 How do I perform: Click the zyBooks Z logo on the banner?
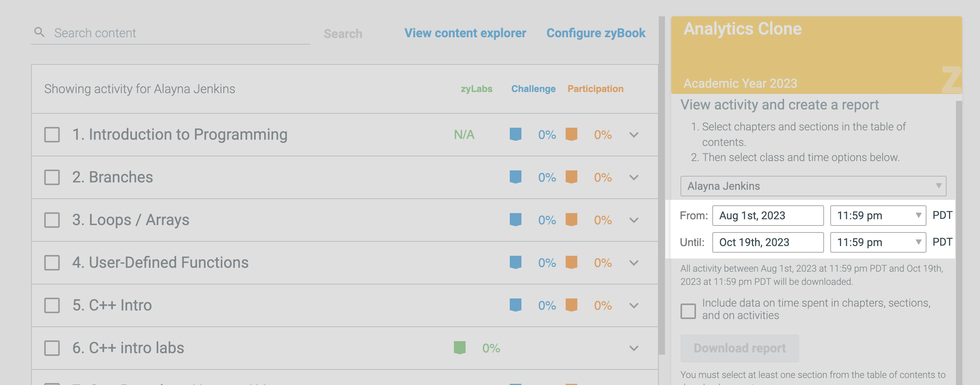point(951,79)
